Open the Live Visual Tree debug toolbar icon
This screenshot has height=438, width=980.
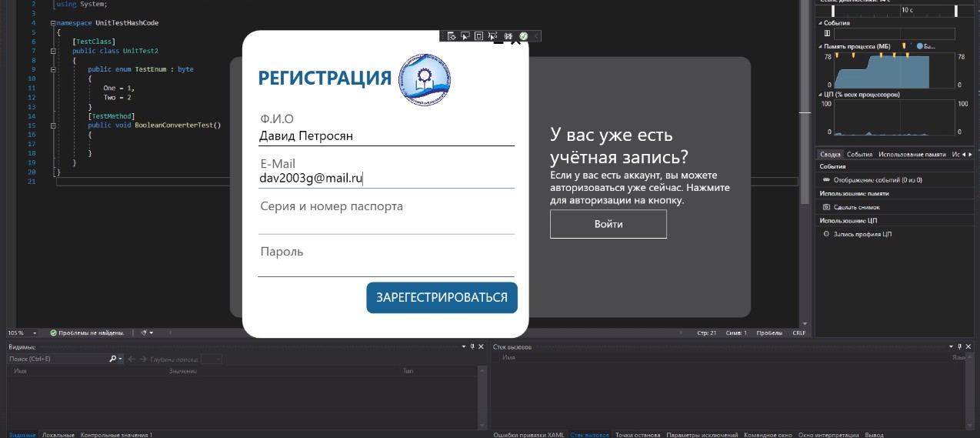tap(452, 36)
